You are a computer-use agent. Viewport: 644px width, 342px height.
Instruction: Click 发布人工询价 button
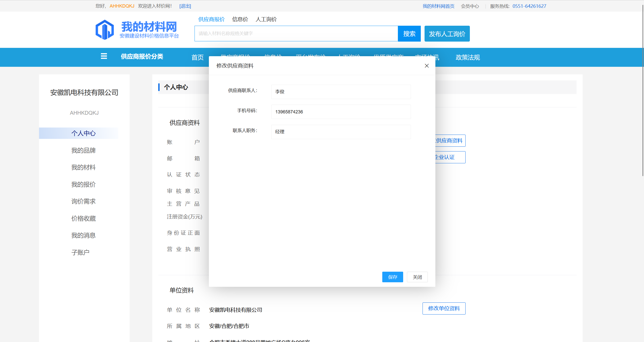tap(447, 34)
